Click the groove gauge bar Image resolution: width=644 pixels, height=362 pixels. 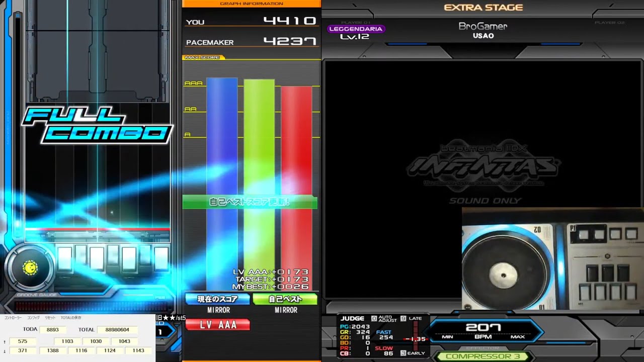(91, 306)
